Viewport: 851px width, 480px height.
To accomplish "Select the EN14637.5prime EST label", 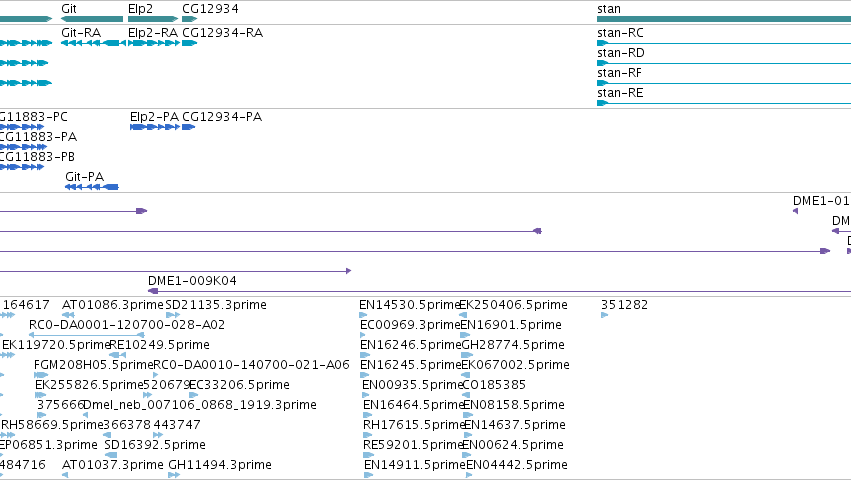I will [515, 425].
